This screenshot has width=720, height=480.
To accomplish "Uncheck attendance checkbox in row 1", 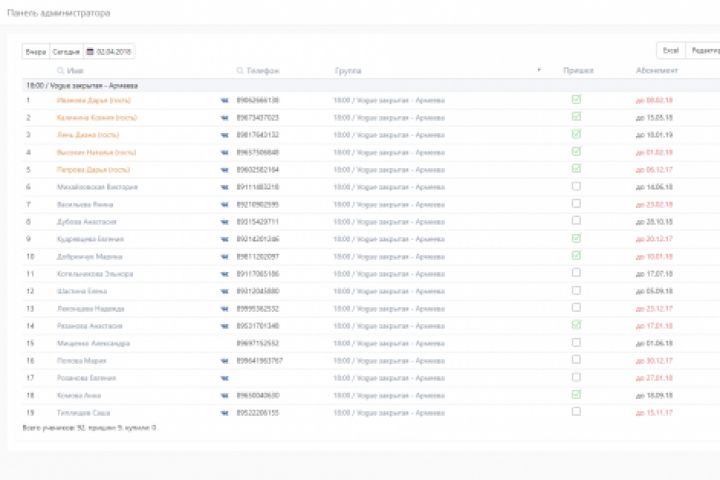I will tap(576, 99).
